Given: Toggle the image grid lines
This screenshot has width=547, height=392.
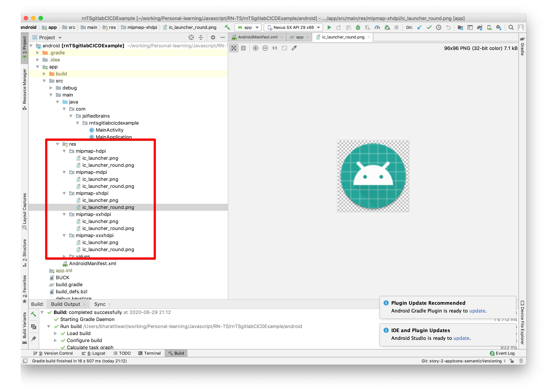Looking at the screenshot, I should (x=243, y=48).
